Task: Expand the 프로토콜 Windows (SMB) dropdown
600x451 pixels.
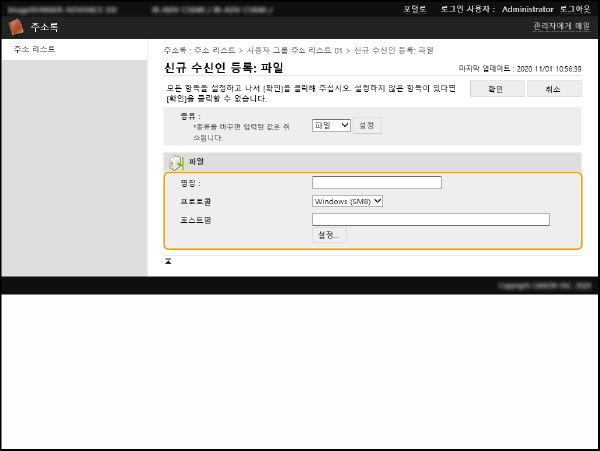Action: [348, 201]
